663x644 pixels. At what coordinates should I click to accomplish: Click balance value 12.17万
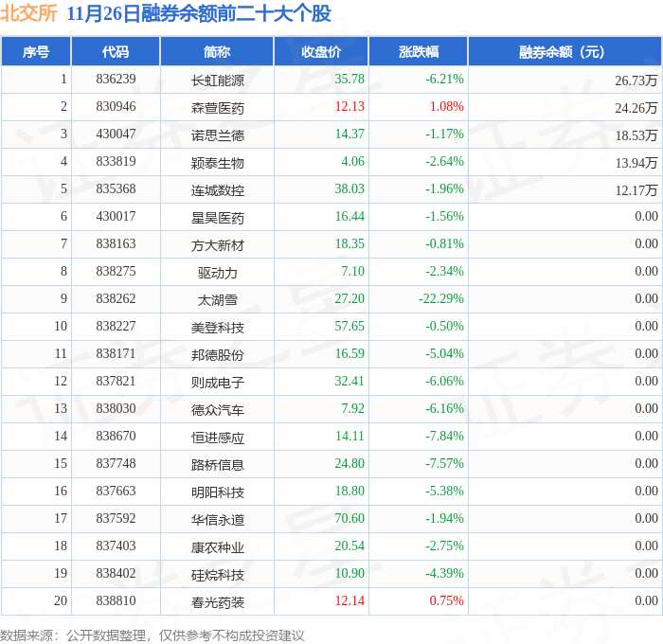coord(636,189)
